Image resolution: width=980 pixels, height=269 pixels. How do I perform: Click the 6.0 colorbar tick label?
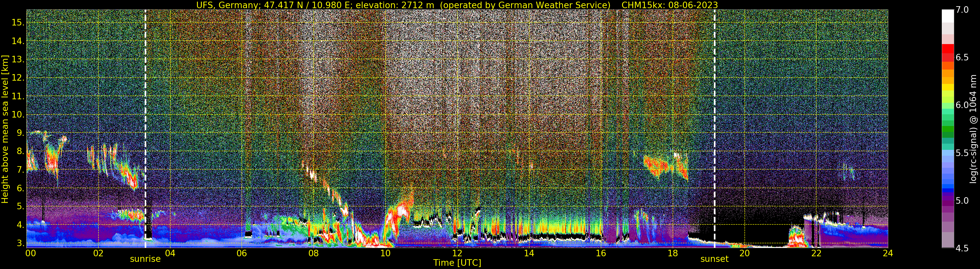tap(962, 105)
